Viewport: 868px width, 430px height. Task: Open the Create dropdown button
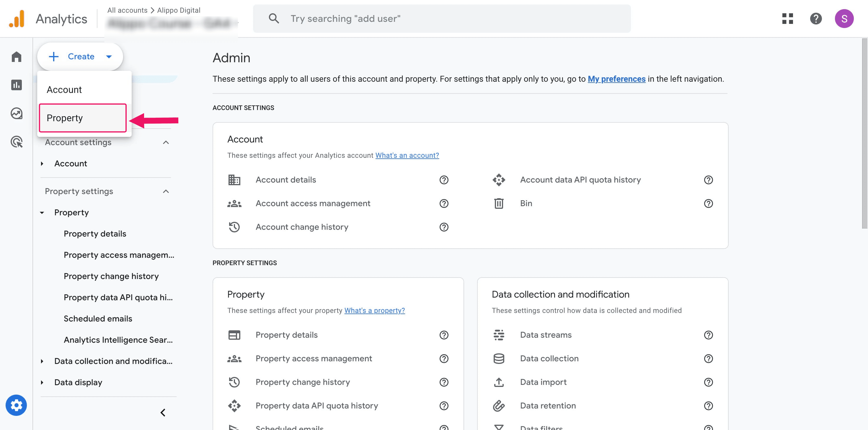click(x=80, y=57)
